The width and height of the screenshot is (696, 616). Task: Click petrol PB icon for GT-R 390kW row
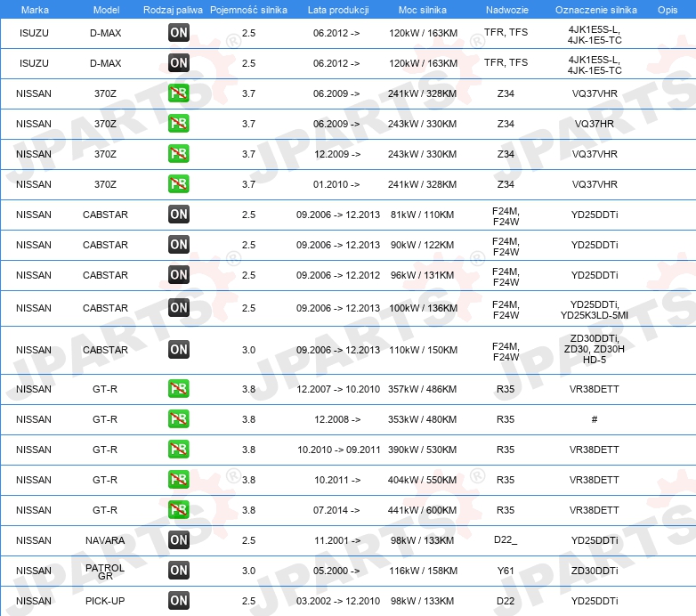click(178, 450)
